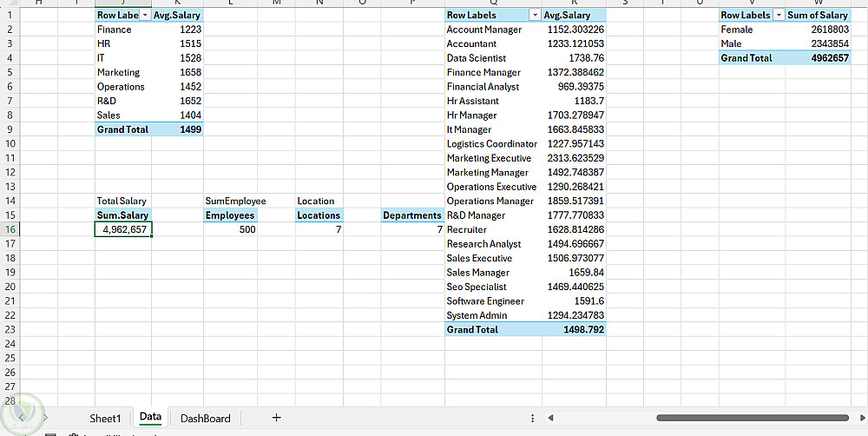Click the Male row label
Image resolution: width=868 pixels, height=436 pixels.
point(752,43)
